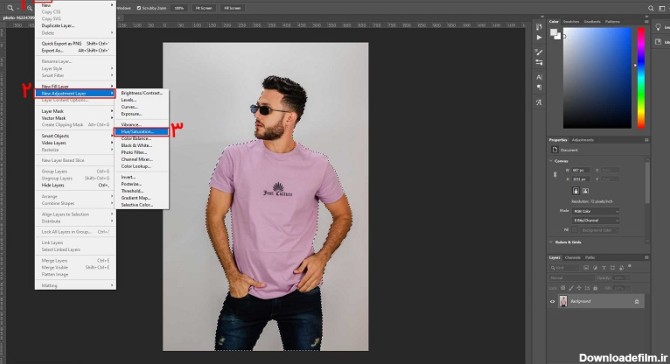Pick a color in the blue color field
This screenshot has height=364, width=670.
pyautogui.click(x=597, y=78)
